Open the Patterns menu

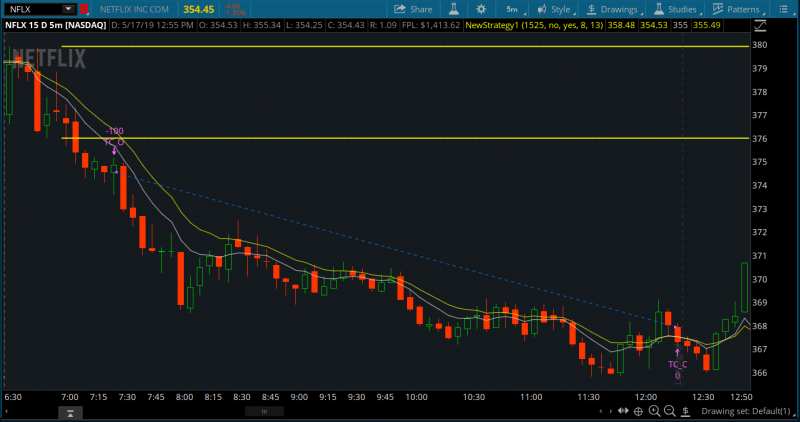736,9
